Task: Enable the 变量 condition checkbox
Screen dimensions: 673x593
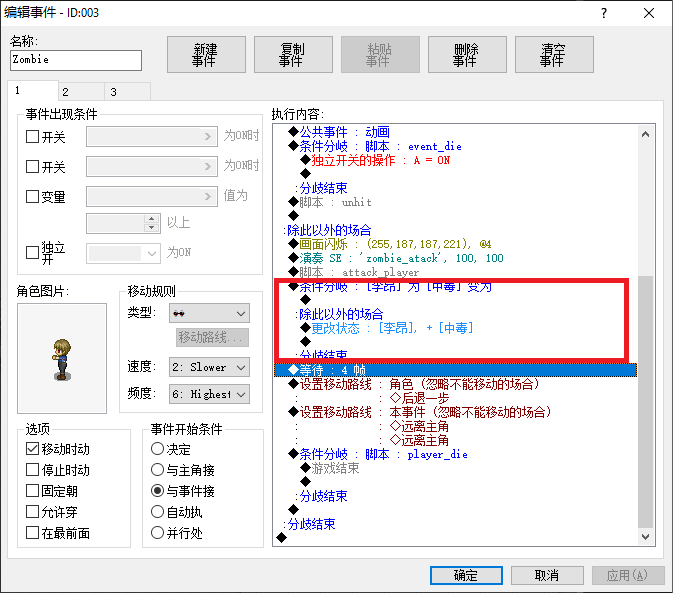Action: tap(33, 197)
